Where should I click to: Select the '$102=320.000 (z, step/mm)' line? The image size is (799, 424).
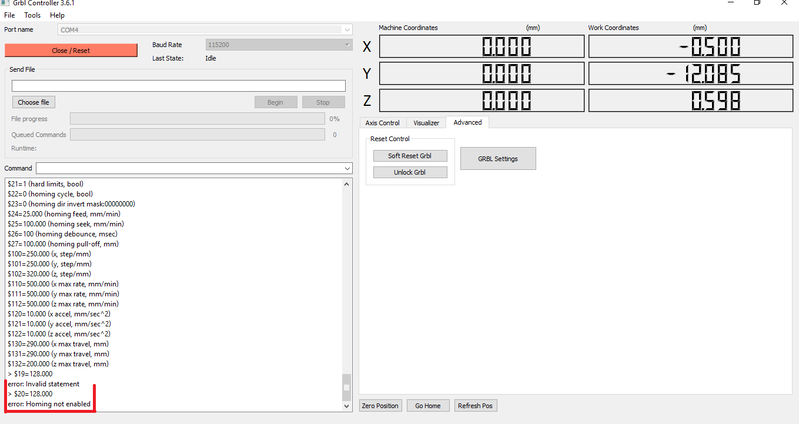click(x=49, y=274)
